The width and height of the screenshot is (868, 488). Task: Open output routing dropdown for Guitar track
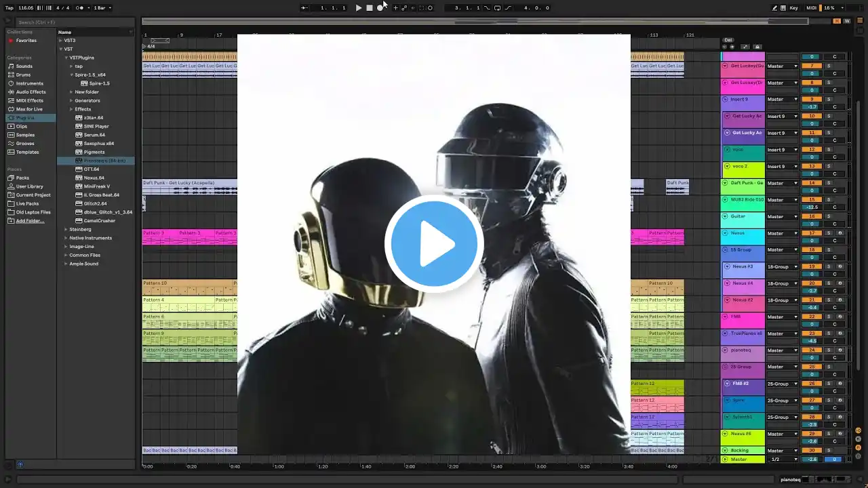(783, 217)
